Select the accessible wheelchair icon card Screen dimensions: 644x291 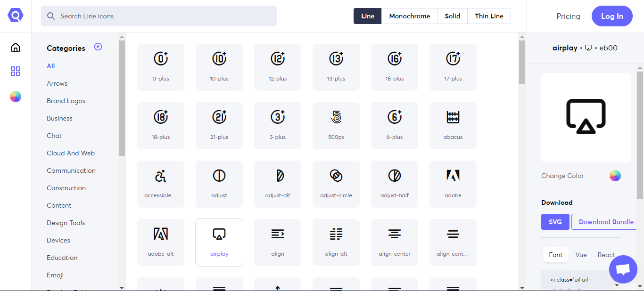161,184
